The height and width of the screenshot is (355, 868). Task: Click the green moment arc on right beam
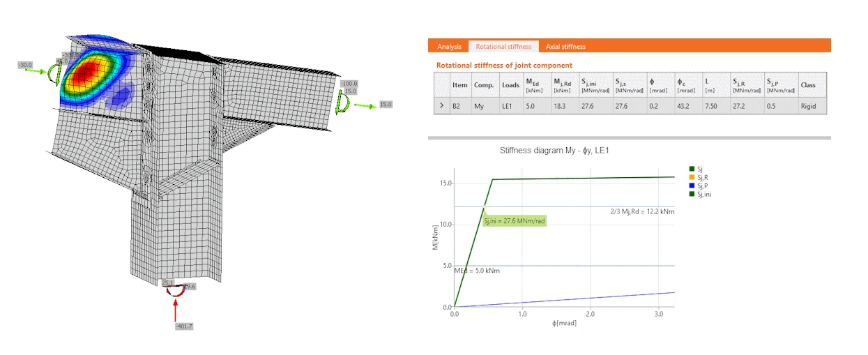[x=339, y=102]
